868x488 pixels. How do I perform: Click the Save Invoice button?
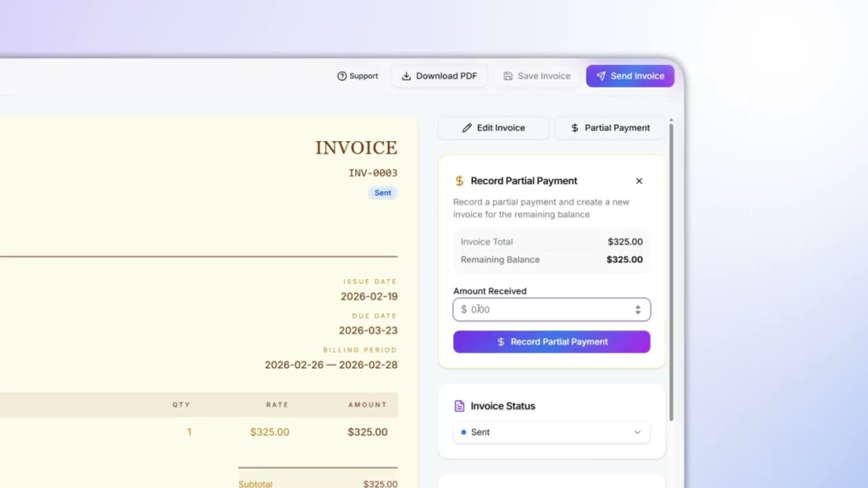coord(536,76)
